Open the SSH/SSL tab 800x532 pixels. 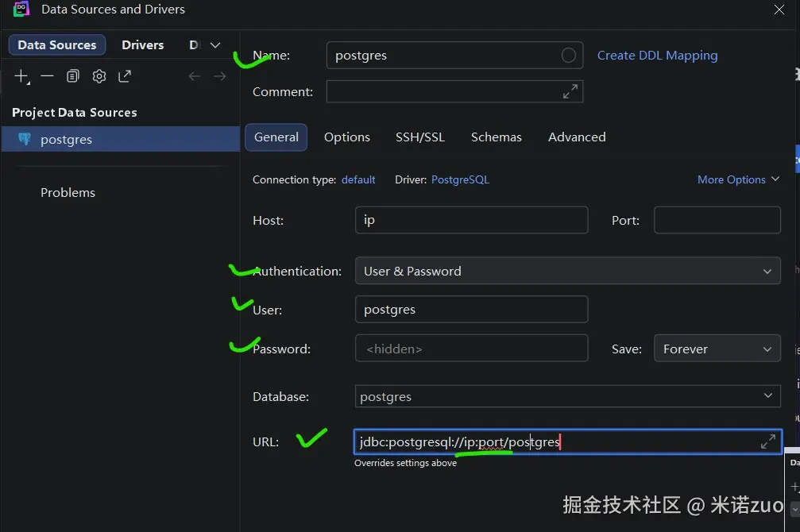pyautogui.click(x=420, y=137)
